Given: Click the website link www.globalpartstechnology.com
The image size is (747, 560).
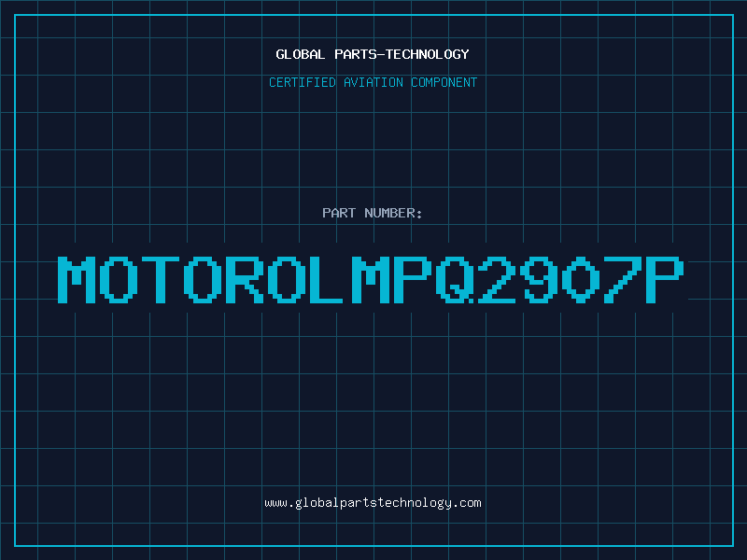Looking at the screenshot, I should pyautogui.click(x=373, y=503).
